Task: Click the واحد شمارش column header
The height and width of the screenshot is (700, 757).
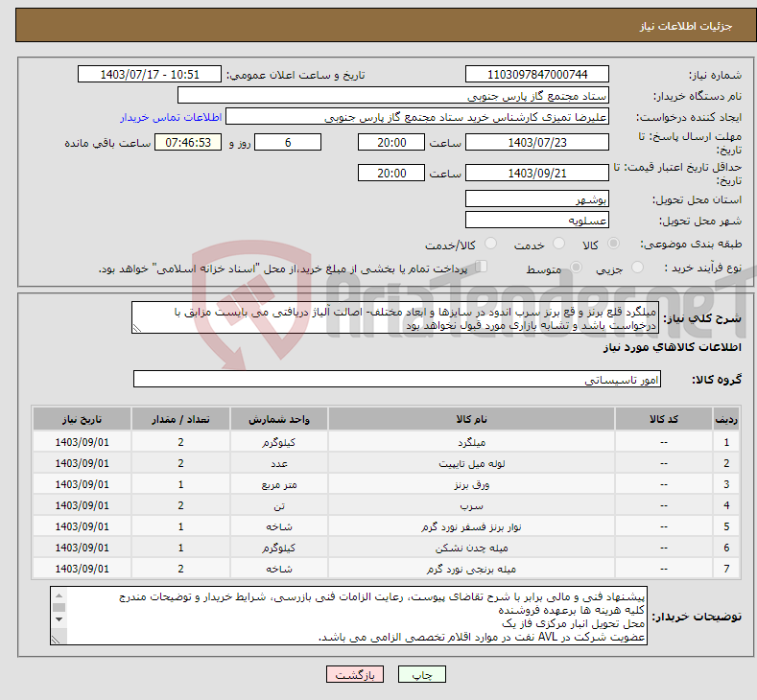Action: tap(279, 419)
